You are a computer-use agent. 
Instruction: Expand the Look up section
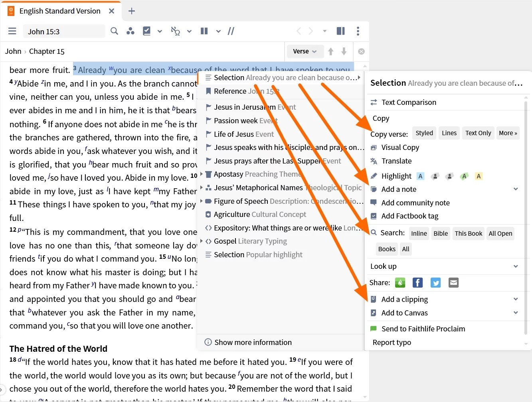pyautogui.click(x=516, y=266)
